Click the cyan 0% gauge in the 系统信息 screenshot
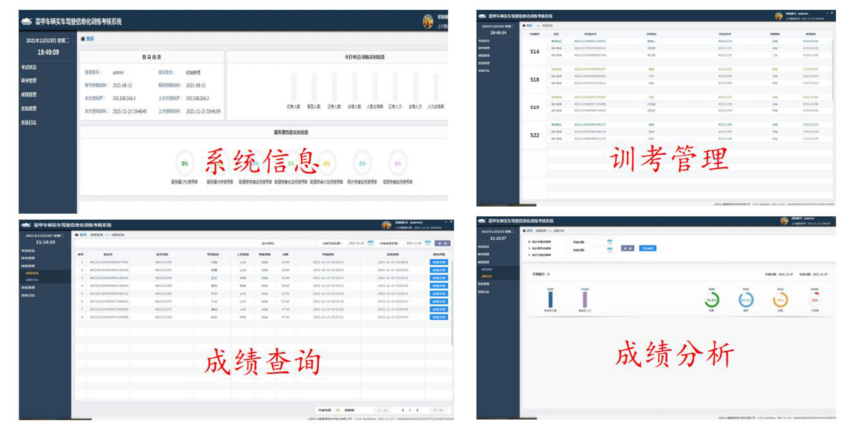 pyautogui.click(x=362, y=163)
